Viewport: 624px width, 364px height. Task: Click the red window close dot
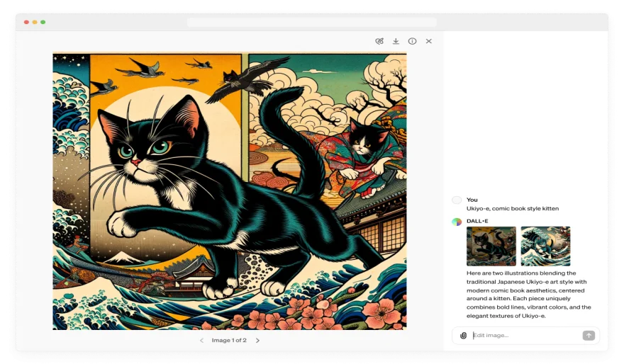click(26, 22)
